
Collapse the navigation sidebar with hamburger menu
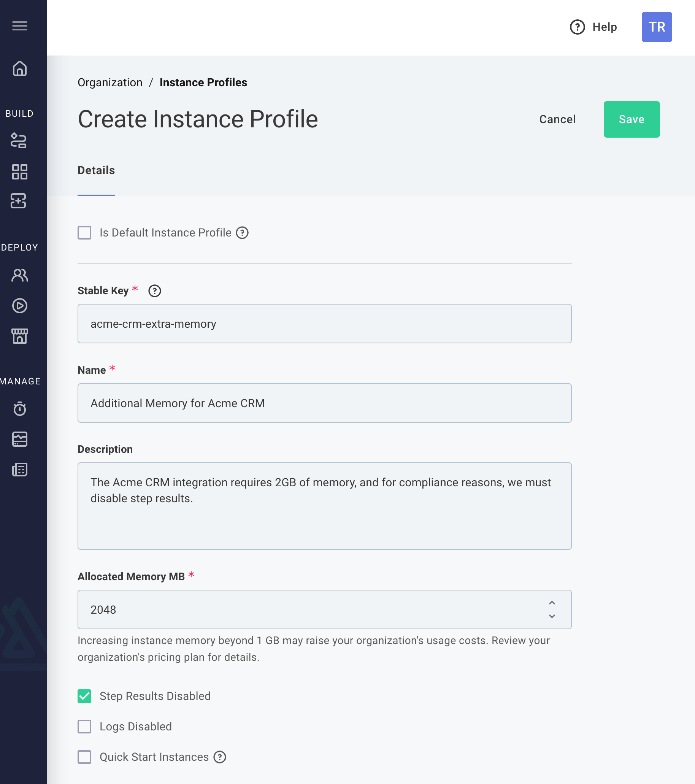[x=20, y=26]
